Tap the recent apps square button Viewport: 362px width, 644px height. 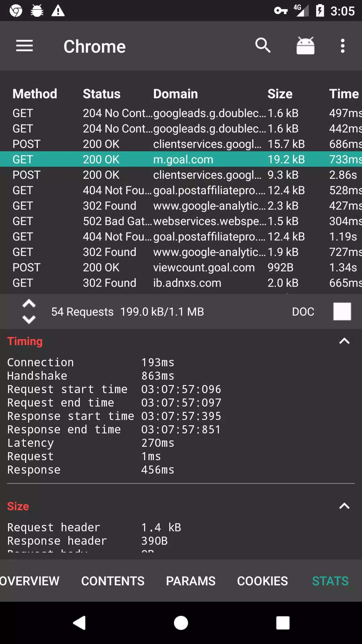[283, 623]
